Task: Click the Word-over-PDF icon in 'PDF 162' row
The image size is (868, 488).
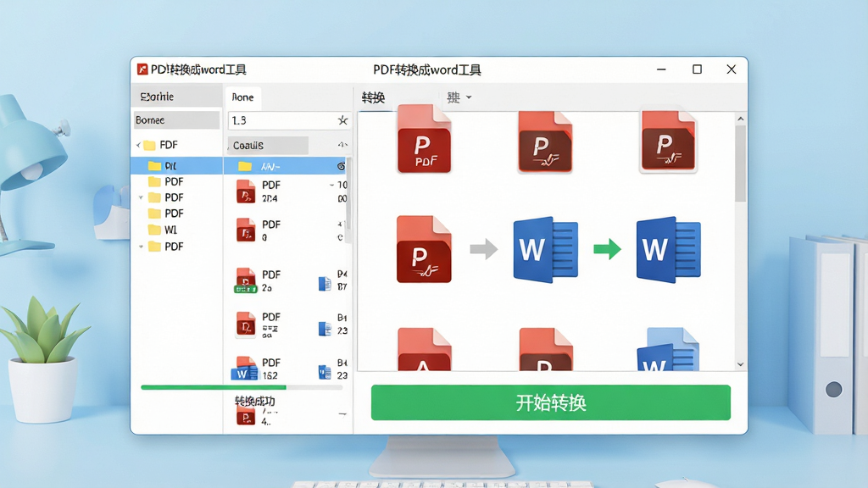Action: (x=244, y=369)
